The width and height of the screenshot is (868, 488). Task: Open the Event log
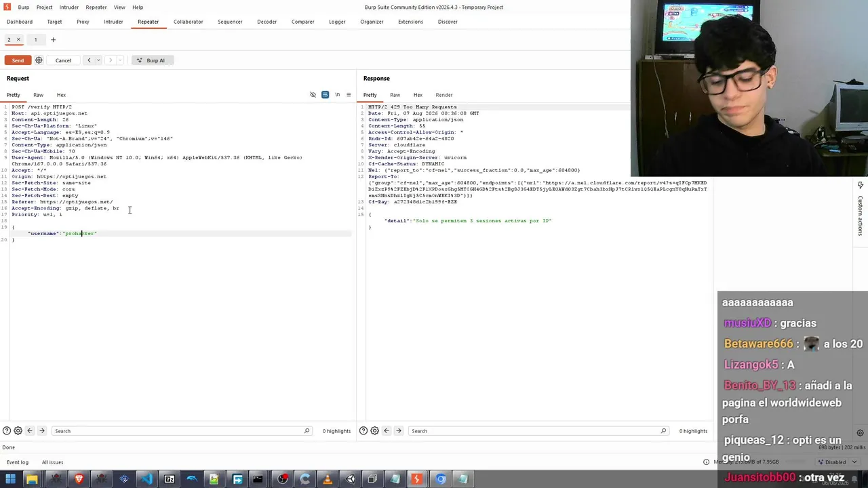tap(18, 462)
